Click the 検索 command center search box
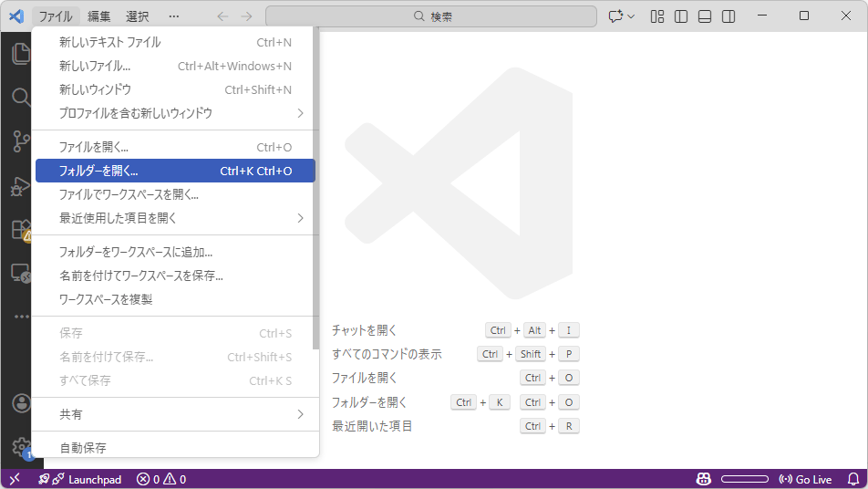868x489 pixels. pyautogui.click(x=431, y=16)
